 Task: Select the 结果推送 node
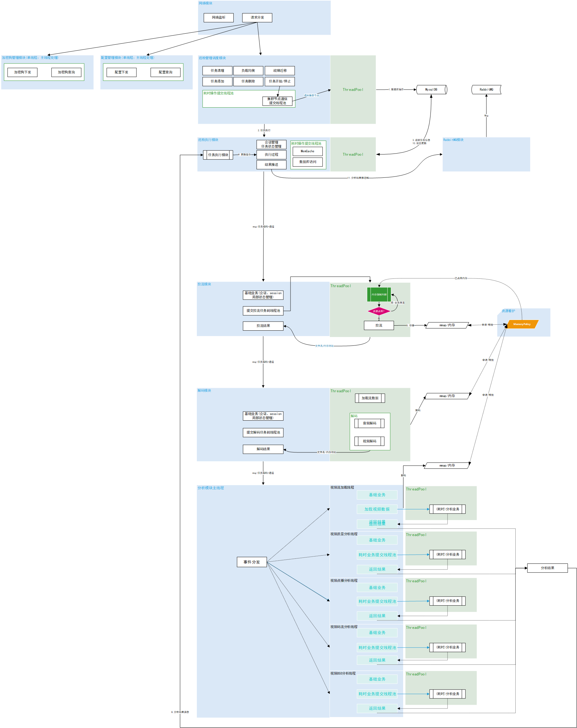[271, 165]
